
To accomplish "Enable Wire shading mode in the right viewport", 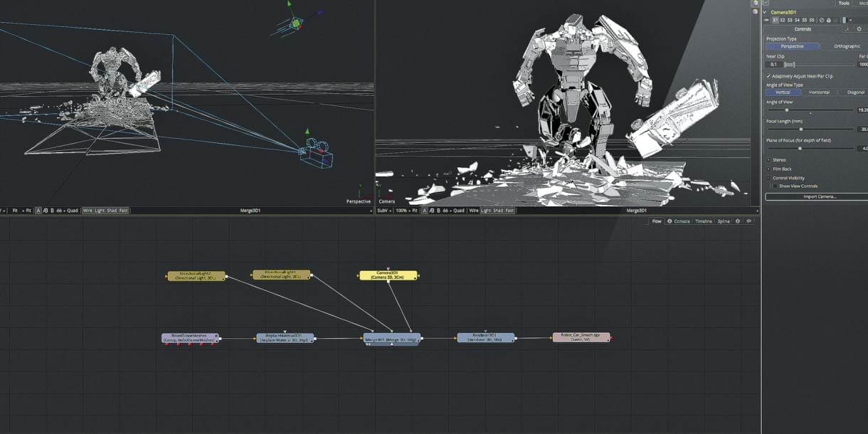I will coord(474,211).
